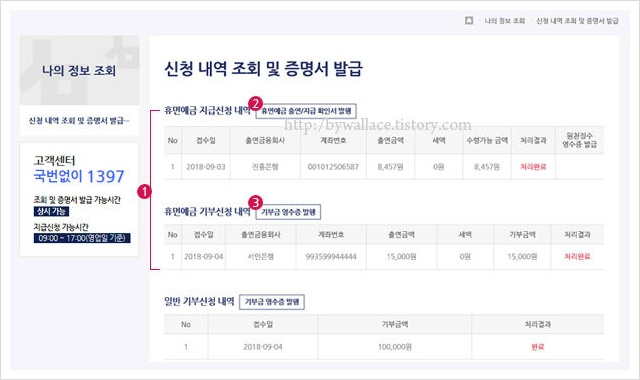Viewport: 640px width, 380px height.
Task: Click the 09:00 ~ 17:00(영업일 기준) badge
Action: [82, 238]
